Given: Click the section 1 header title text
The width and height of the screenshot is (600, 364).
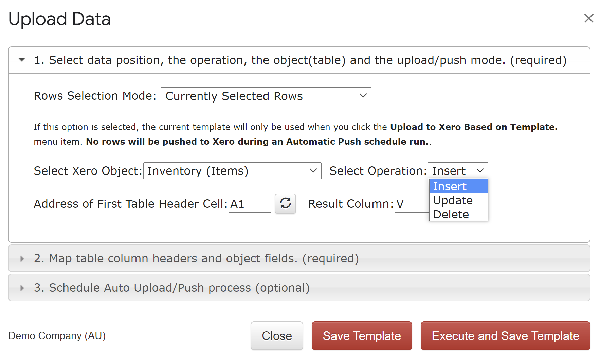Looking at the screenshot, I should (300, 60).
